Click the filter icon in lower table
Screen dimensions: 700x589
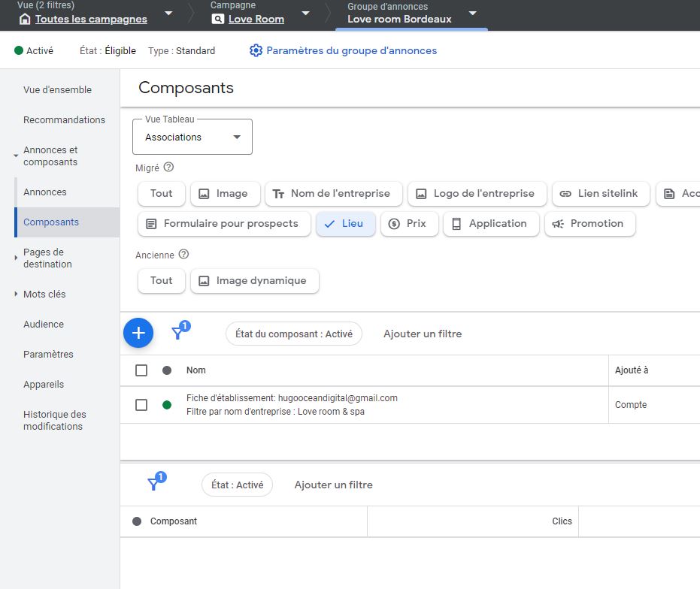point(154,484)
